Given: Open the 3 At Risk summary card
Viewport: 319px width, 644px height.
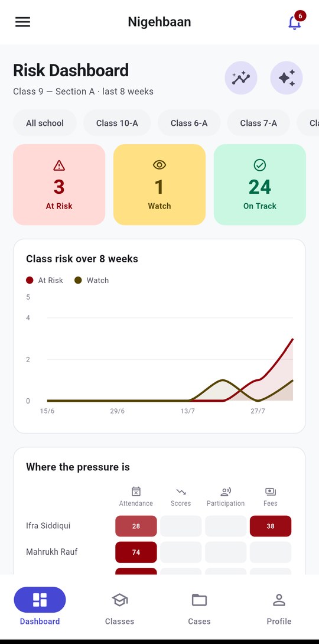Looking at the screenshot, I should point(59,184).
